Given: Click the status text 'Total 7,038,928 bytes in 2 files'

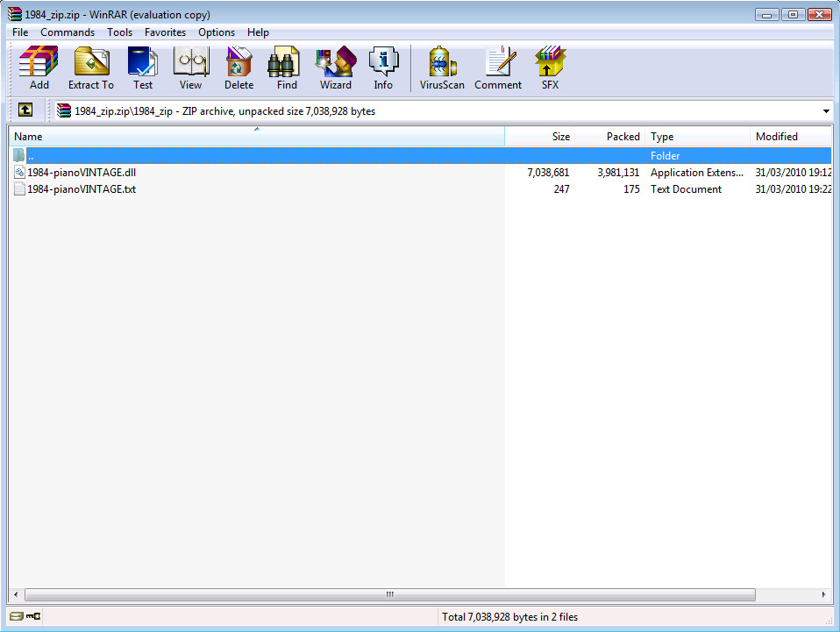Looking at the screenshot, I should 509,617.
